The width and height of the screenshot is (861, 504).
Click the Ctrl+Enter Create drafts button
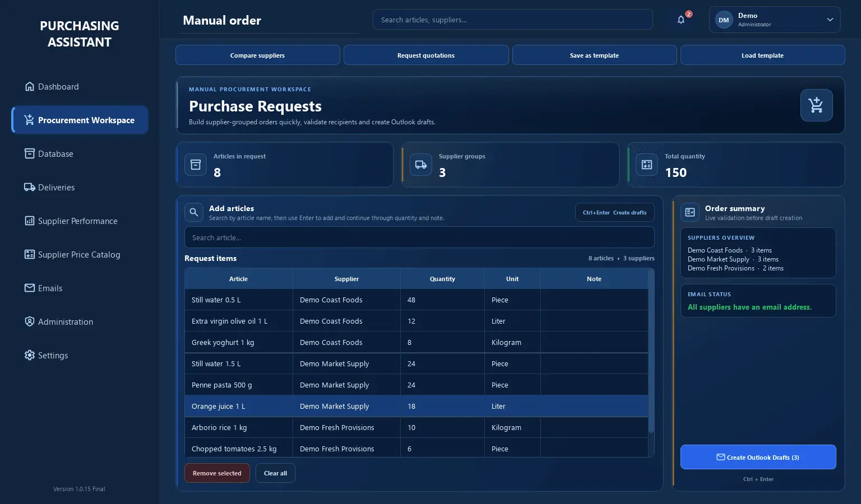614,212
